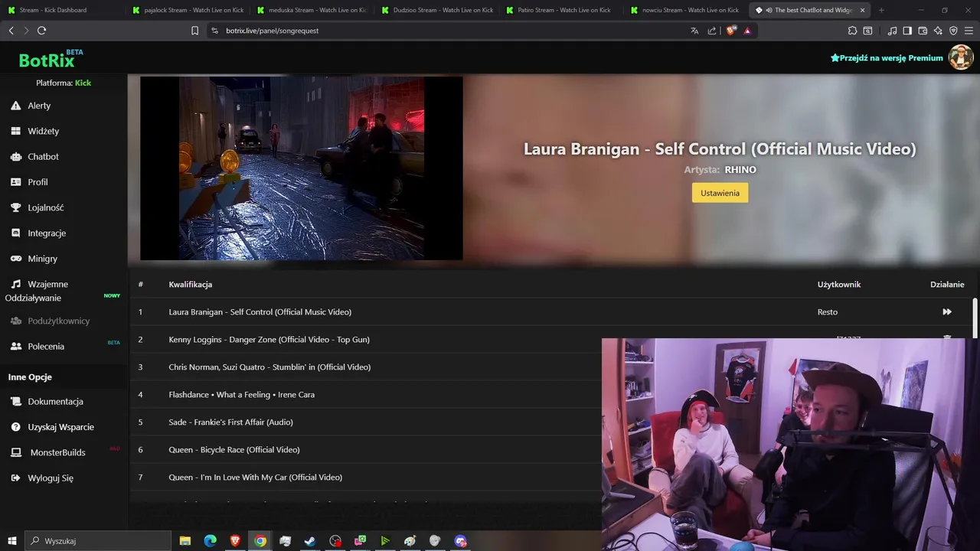Open the Brave Wallet icon
The width and height of the screenshot is (980, 551).
(x=923, y=31)
